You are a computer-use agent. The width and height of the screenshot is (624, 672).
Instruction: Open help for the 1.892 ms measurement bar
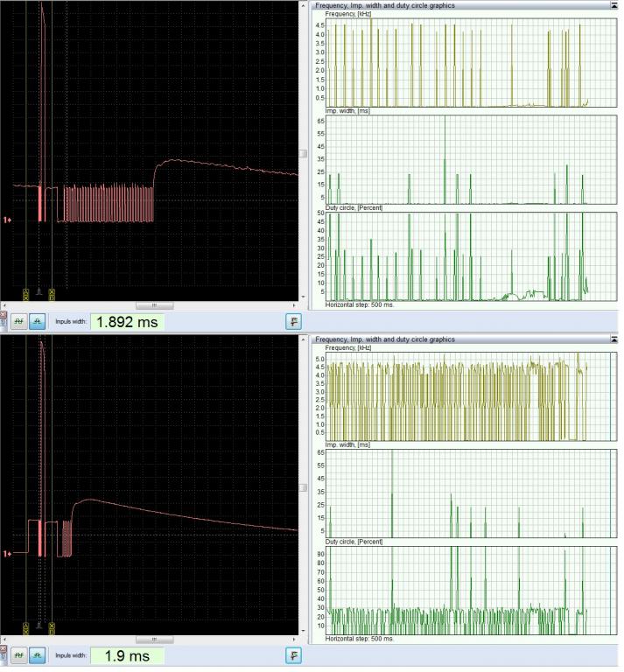point(3,324)
